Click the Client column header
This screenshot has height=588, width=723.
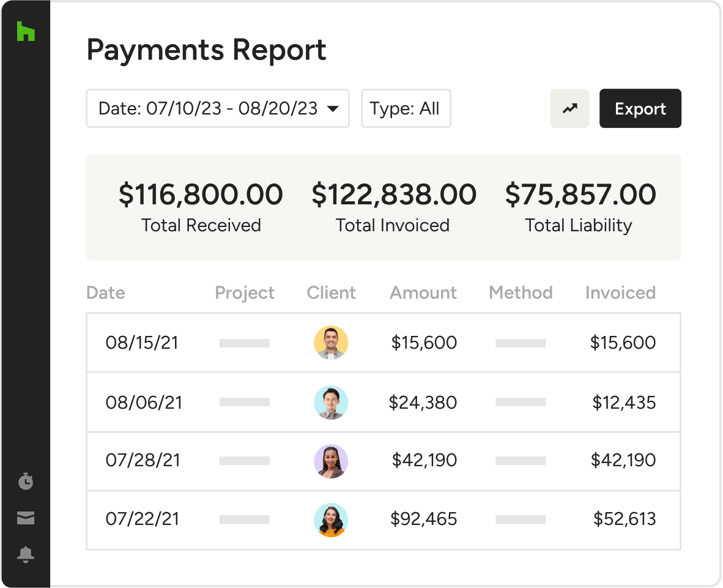tap(331, 293)
